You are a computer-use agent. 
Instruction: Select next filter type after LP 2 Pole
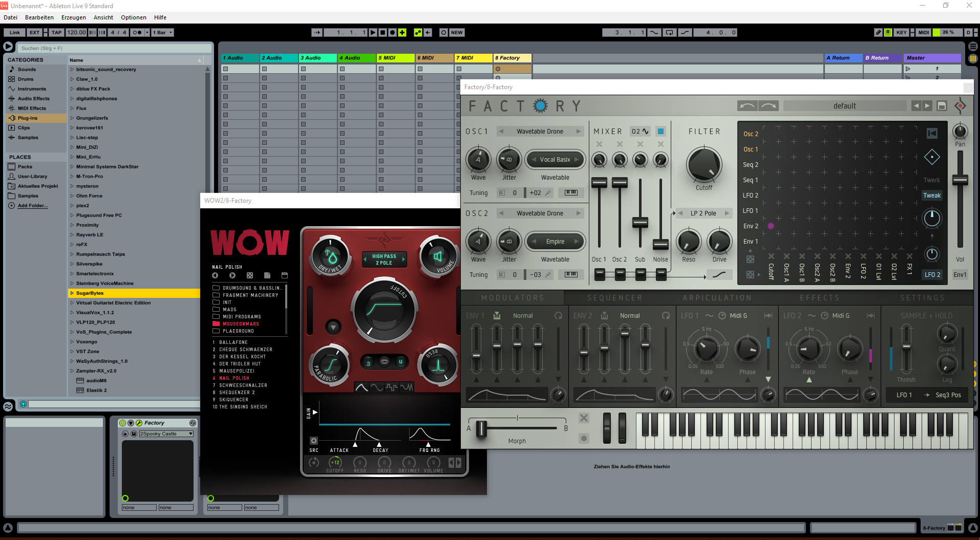pos(727,213)
